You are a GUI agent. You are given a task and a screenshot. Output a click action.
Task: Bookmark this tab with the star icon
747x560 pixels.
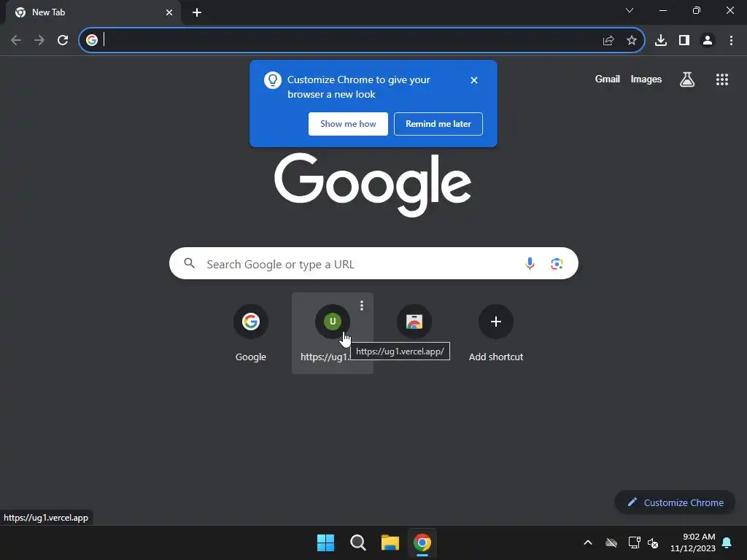[632, 41]
